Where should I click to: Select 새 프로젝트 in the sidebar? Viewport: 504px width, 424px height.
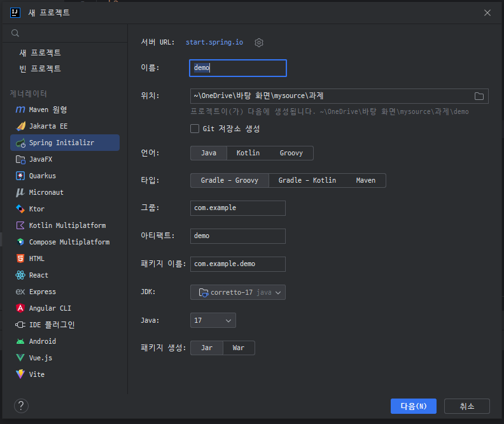click(40, 53)
